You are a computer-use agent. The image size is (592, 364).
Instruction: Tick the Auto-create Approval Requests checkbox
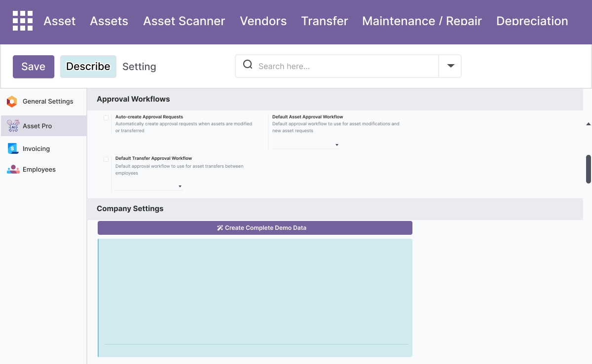pyautogui.click(x=106, y=118)
